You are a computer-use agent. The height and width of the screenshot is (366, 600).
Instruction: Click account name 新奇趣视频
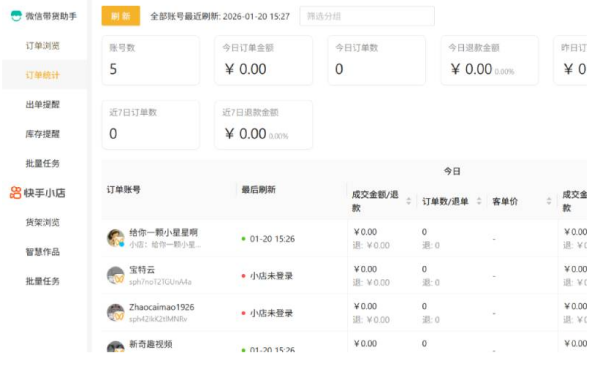151,344
